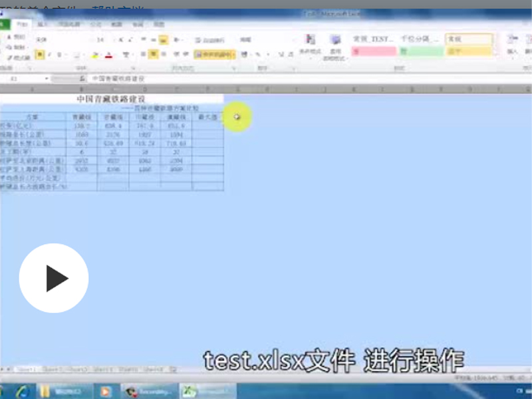Screen dimensions: 532x399
Task: Click the red font color icon
Action: [x=108, y=55]
